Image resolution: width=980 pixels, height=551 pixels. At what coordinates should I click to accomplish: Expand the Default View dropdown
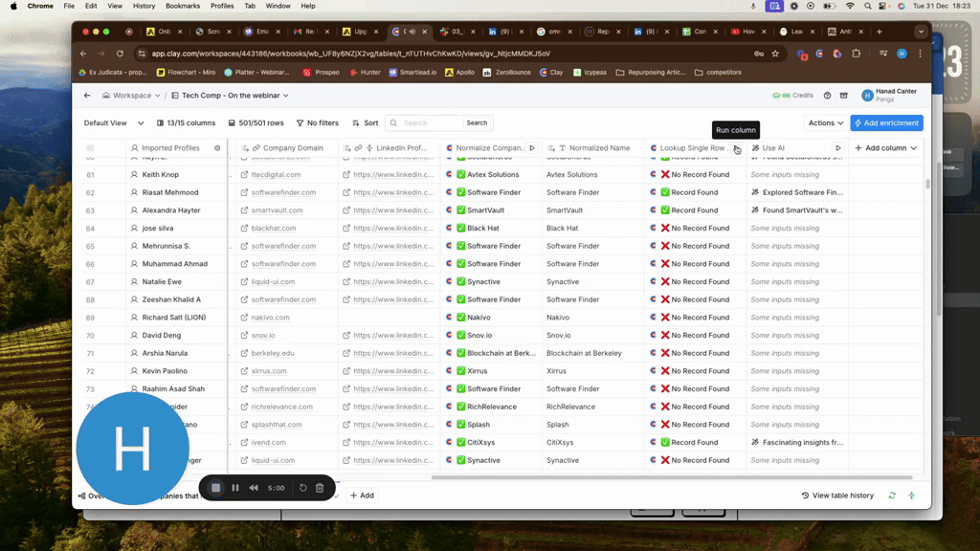113,123
